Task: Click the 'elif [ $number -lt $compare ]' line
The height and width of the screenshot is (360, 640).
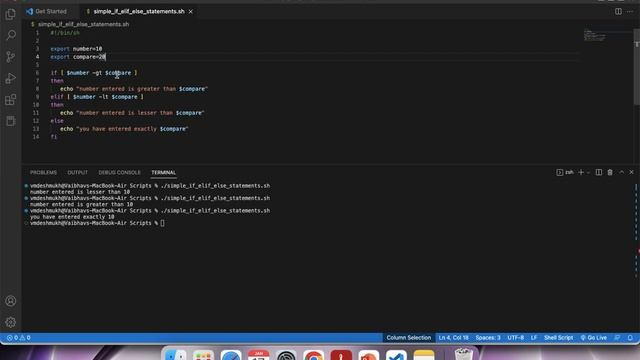Action: point(97,97)
